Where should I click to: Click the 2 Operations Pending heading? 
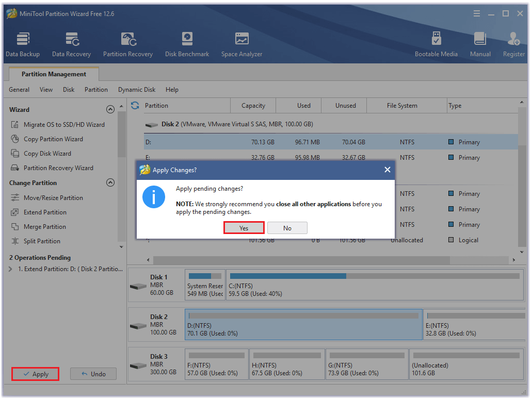40,258
